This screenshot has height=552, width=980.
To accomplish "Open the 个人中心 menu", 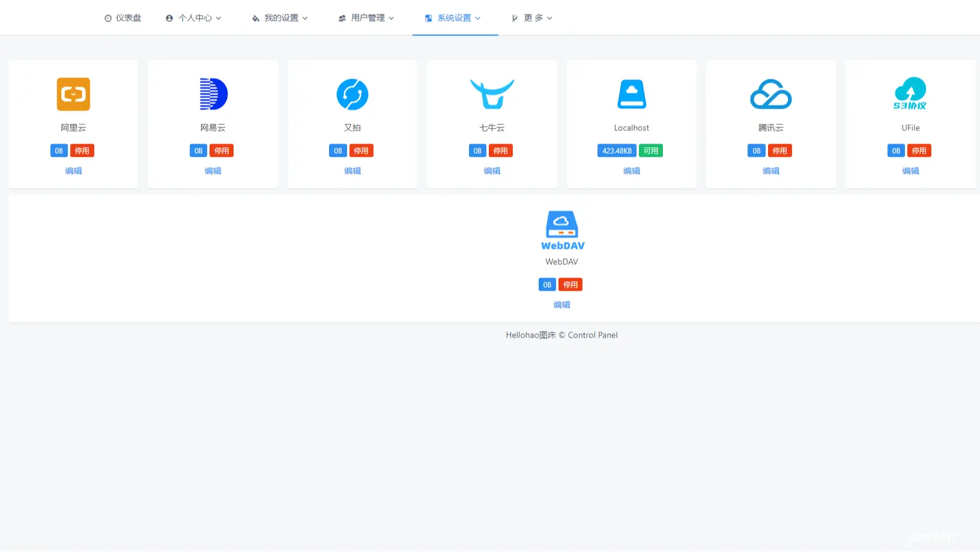I will [x=193, y=18].
